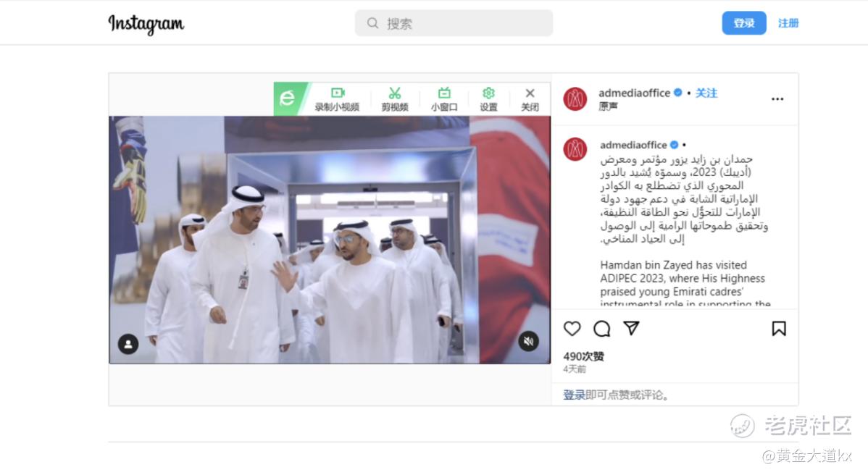Close the video toolbar with 关闭
Image resolution: width=868 pixels, height=475 pixels.
point(530,99)
